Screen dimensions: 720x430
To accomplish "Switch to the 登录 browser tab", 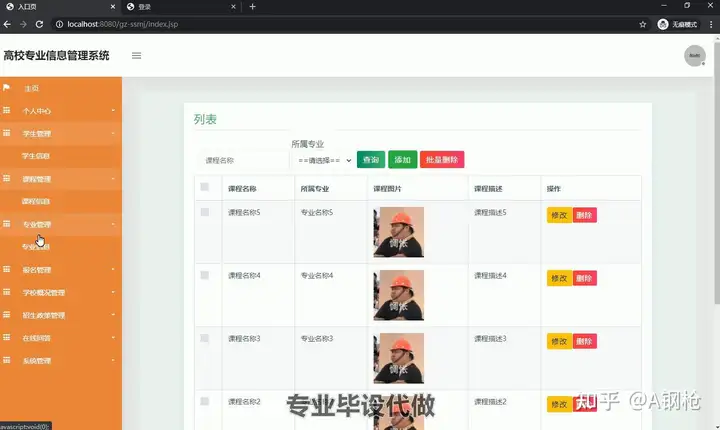I will click(x=181, y=6).
